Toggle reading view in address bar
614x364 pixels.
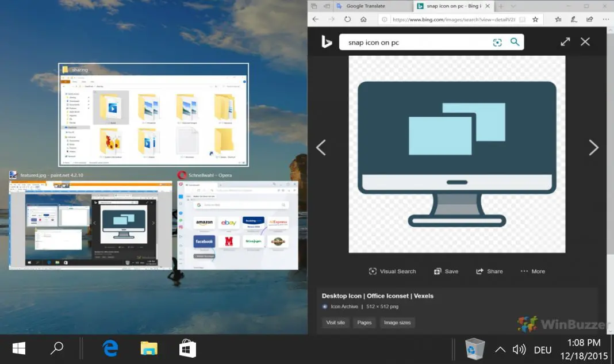pyautogui.click(x=523, y=19)
